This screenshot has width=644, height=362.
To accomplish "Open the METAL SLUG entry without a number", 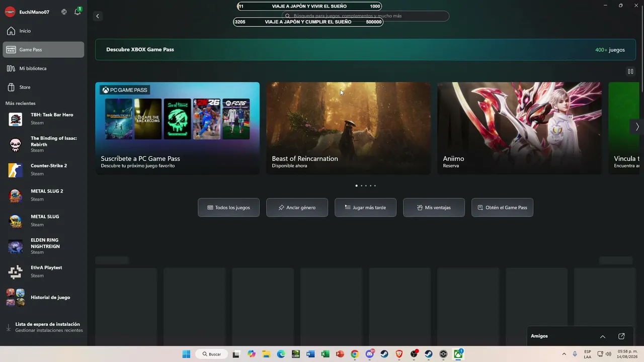I will click(x=43, y=221).
